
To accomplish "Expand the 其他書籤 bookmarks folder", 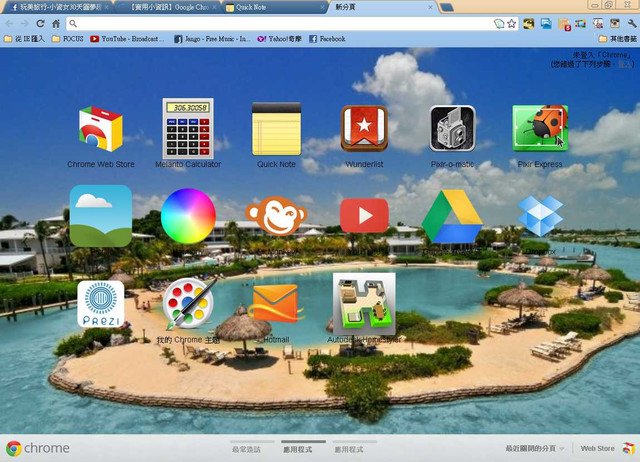I will 617,39.
